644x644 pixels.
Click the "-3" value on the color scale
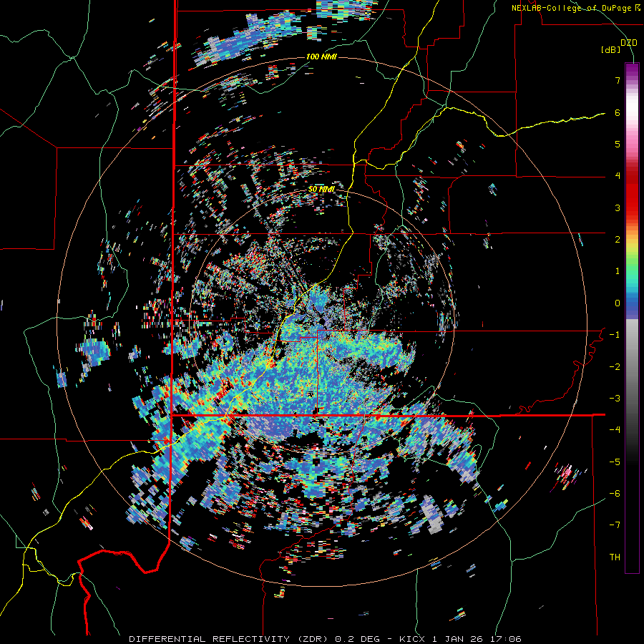click(x=615, y=399)
